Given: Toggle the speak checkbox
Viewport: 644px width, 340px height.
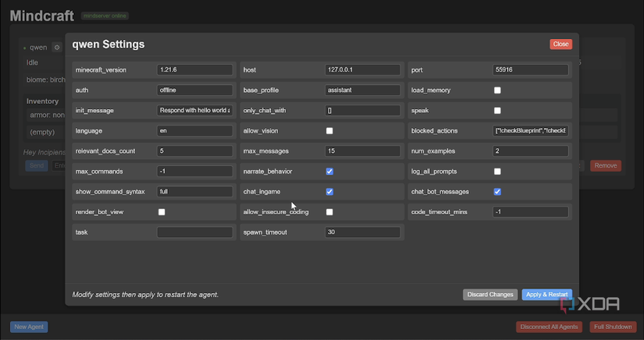Looking at the screenshot, I should coord(497,110).
